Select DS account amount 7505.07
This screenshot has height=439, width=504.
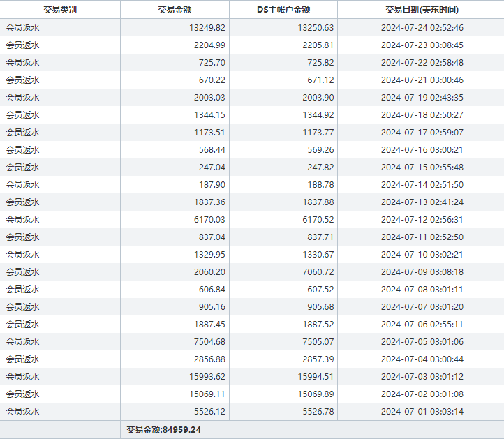tap(318, 341)
